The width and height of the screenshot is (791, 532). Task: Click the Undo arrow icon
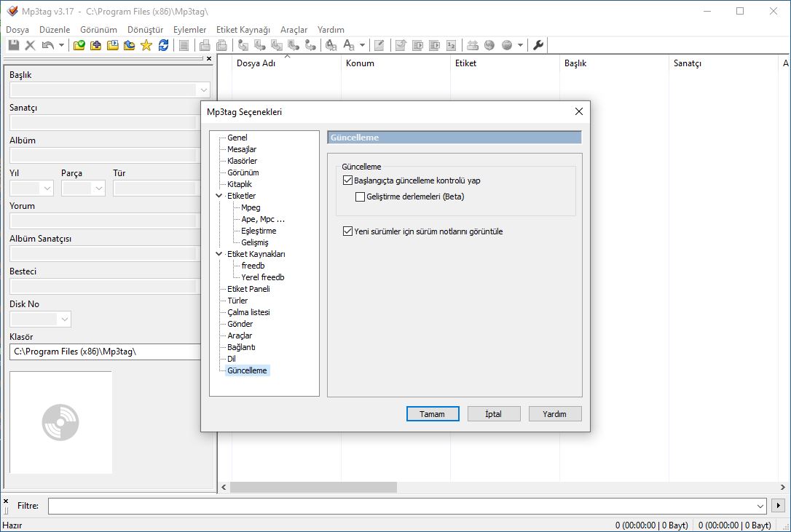pos(48,45)
